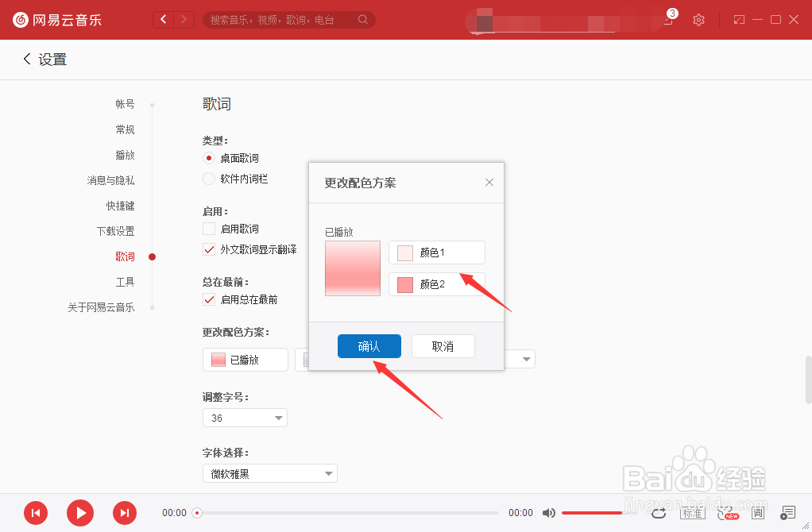Select the repeat playback mode icon

tap(658, 514)
